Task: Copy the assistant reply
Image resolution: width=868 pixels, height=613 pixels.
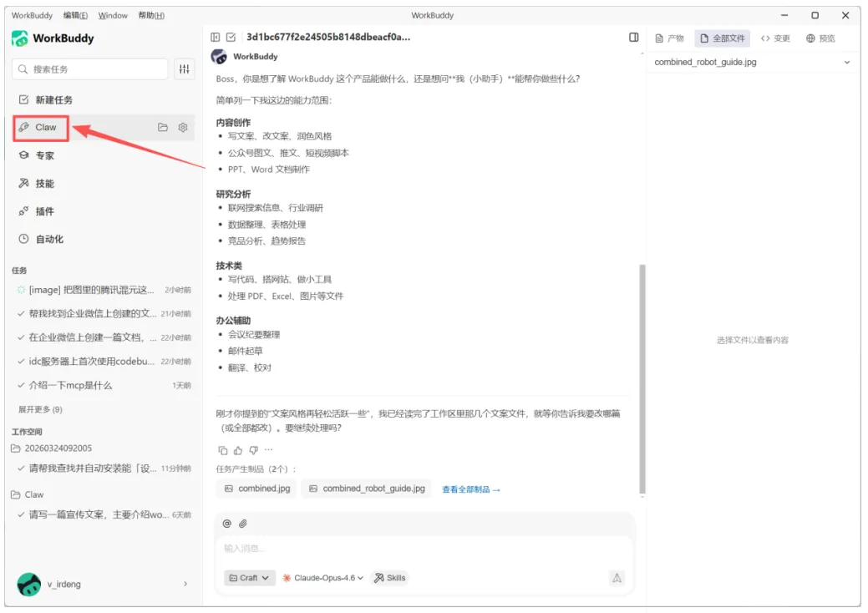Action: pyautogui.click(x=222, y=450)
